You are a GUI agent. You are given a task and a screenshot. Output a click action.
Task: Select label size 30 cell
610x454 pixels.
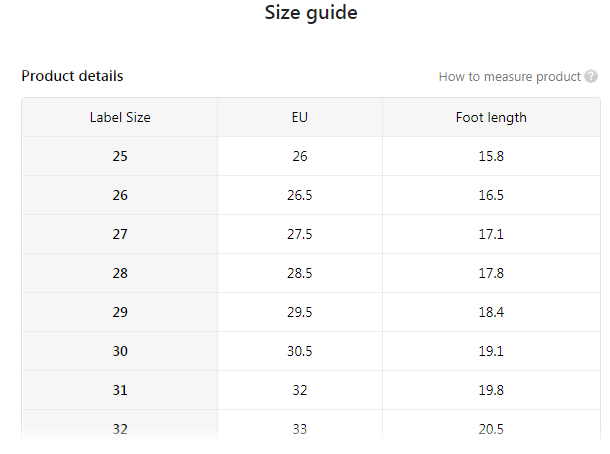[120, 351]
